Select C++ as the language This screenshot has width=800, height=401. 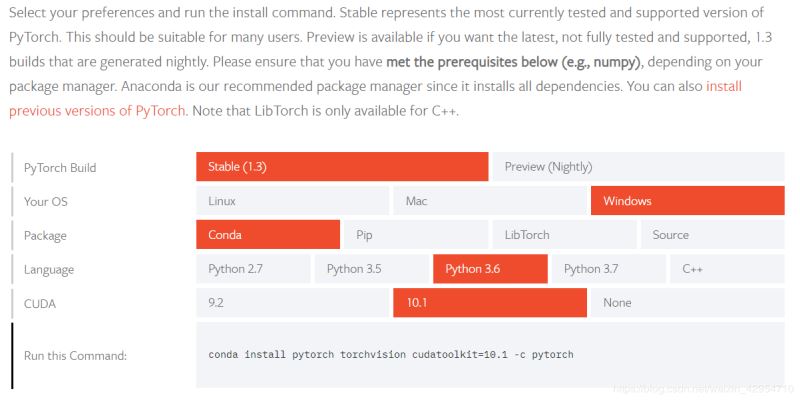pos(727,269)
